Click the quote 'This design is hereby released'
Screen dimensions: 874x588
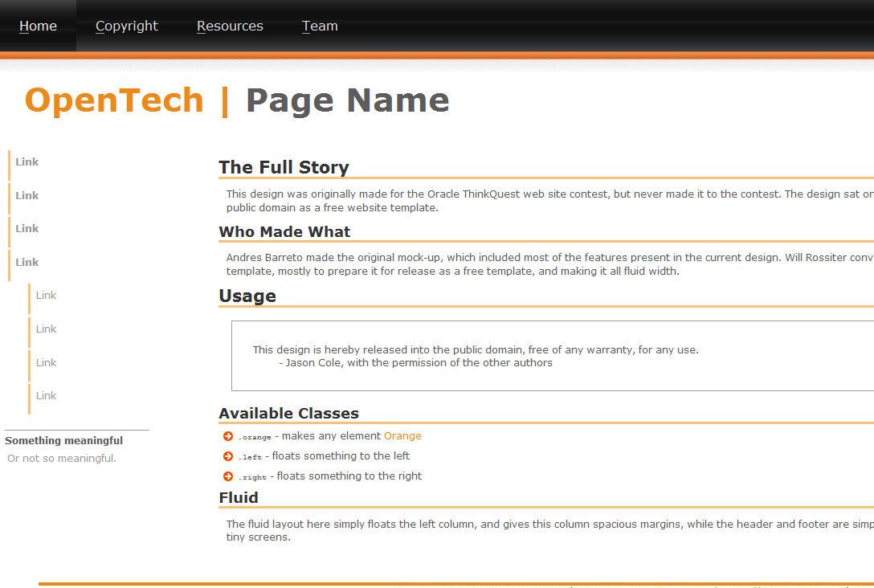476,350
